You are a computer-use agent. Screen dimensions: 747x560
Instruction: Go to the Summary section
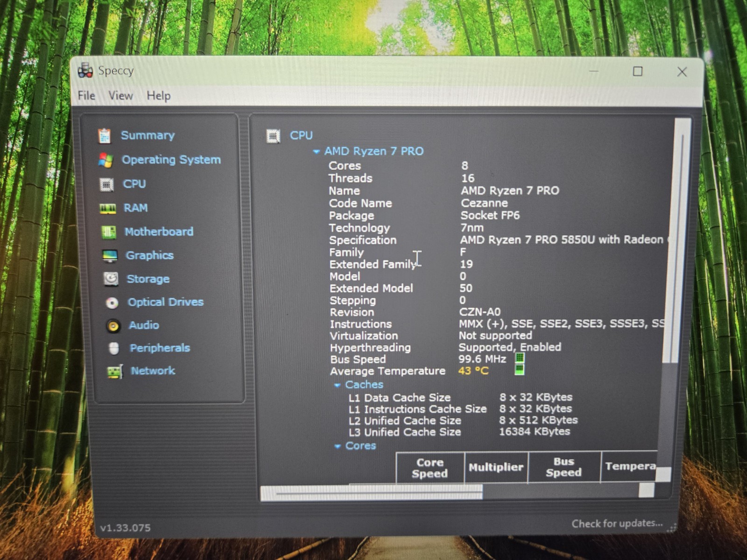click(x=148, y=135)
